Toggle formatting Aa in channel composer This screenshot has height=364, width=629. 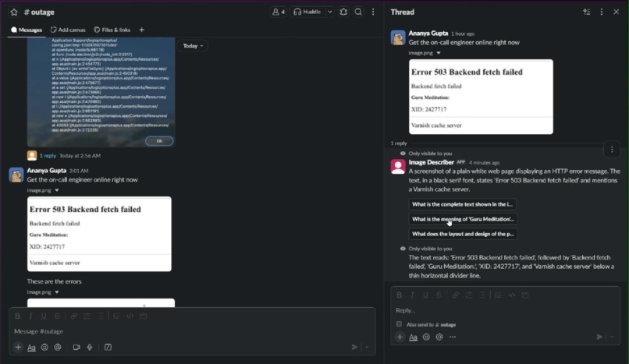coord(31,347)
